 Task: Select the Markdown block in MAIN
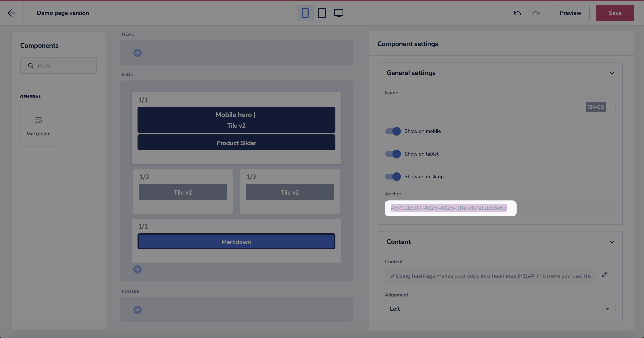(236, 242)
